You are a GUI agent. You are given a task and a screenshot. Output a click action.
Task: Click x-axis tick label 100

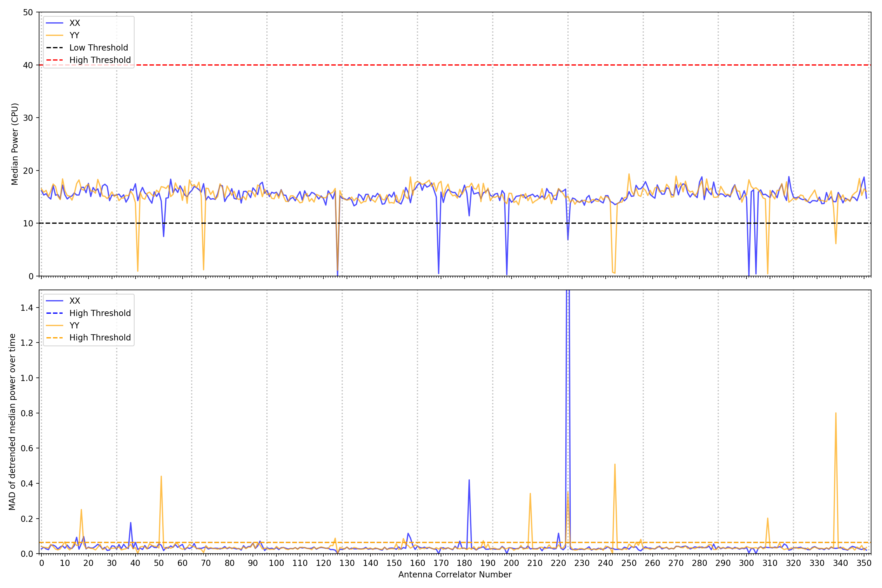276,563
